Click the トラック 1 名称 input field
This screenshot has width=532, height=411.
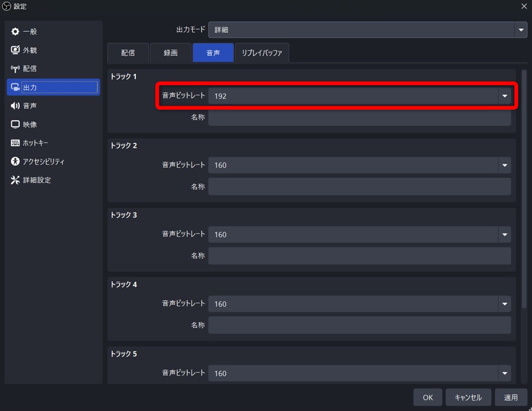tap(360, 118)
